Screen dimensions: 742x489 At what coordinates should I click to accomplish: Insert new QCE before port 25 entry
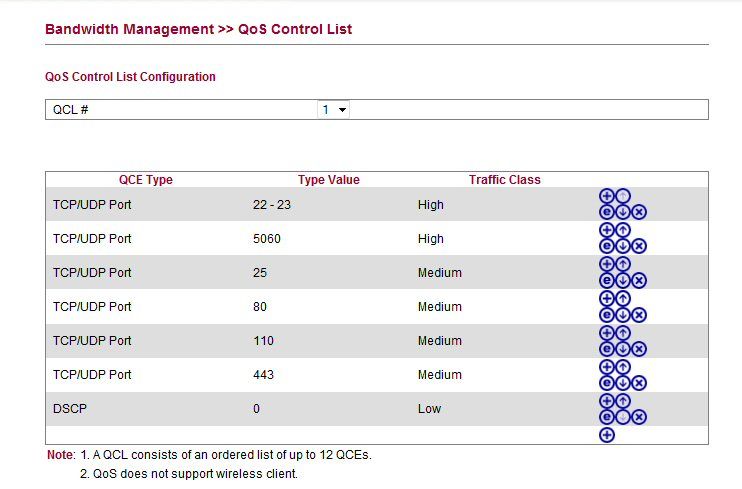(x=607, y=264)
